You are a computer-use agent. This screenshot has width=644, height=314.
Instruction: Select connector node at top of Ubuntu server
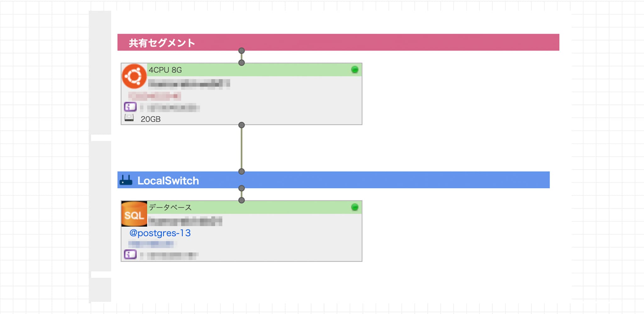pyautogui.click(x=241, y=63)
